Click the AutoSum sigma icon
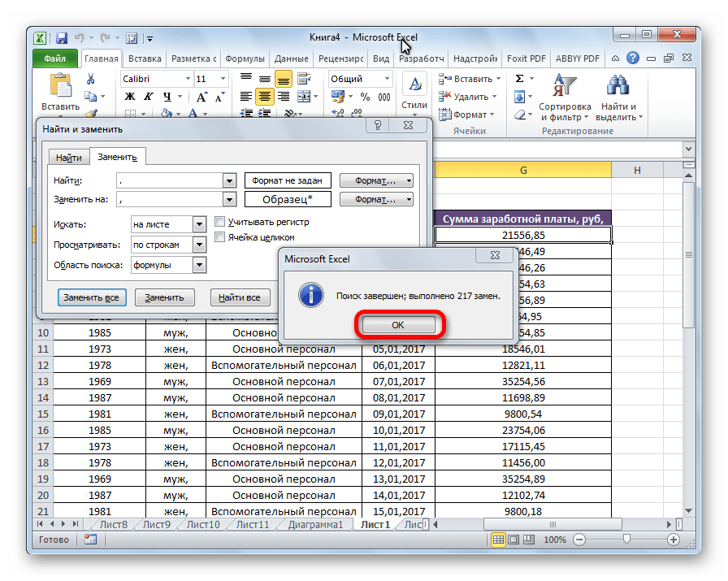The image size is (728, 581). 520,79
